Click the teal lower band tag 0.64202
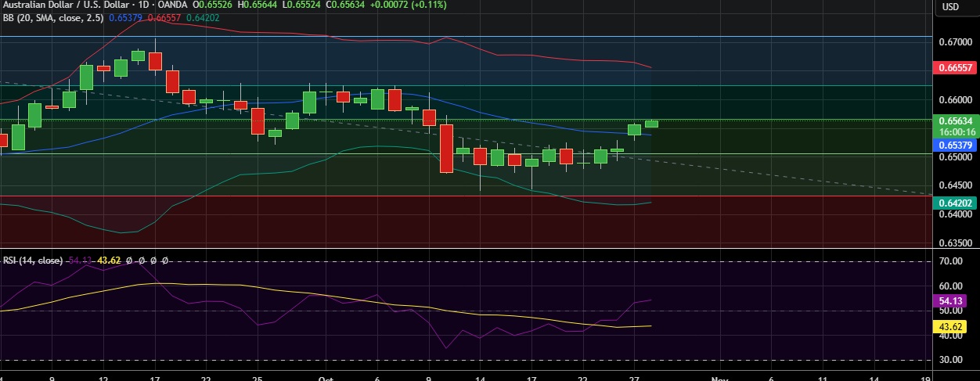Screen dimensions: 980x381 tap(956, 203)
